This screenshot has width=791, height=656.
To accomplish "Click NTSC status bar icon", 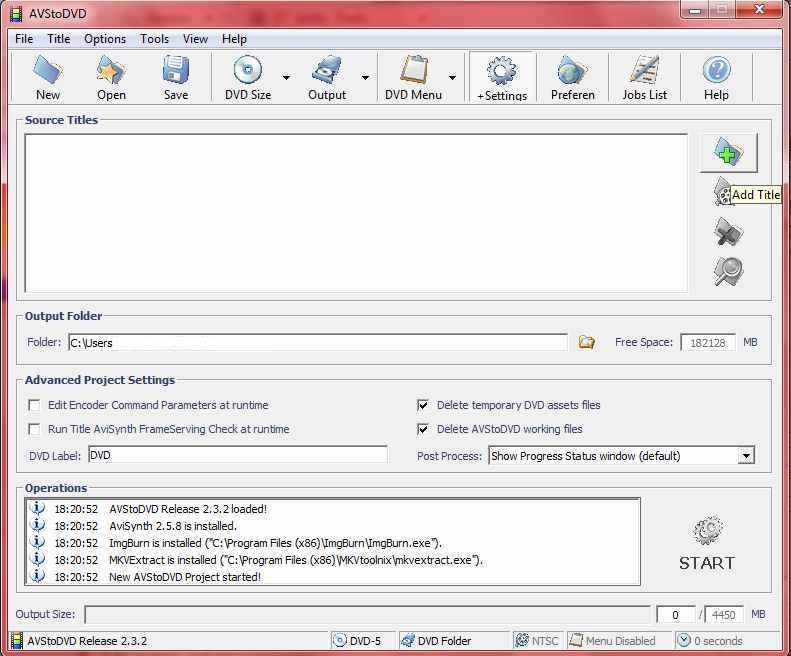I will (x=522, y=640).
